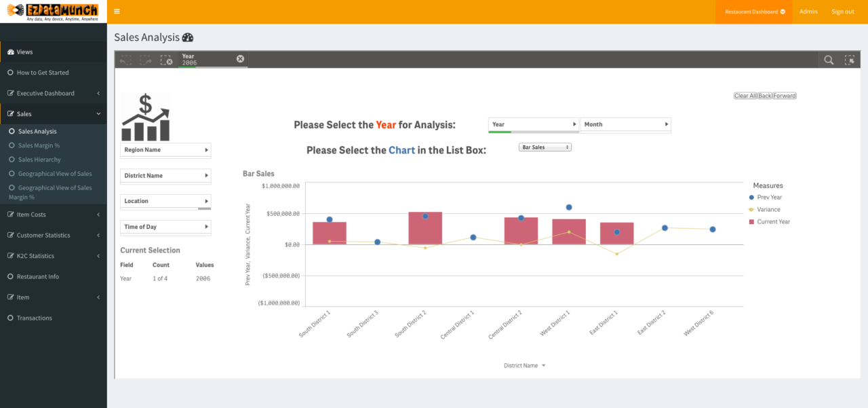The height and width of the screenshot is (408, 868).
Task: Click the Views icon in the sidebar
Action: click(11, 52)
